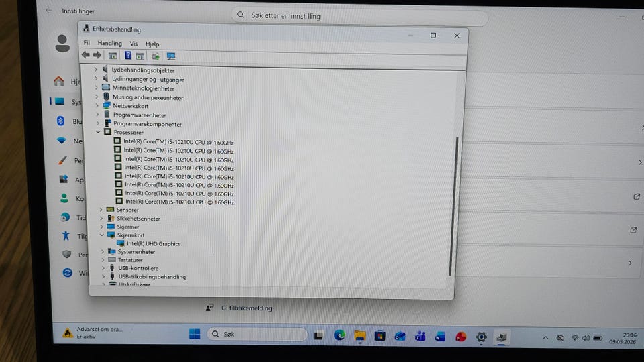
Task: Open the Accessibility icon in Settings sidebar
Action: click(66, 235)
